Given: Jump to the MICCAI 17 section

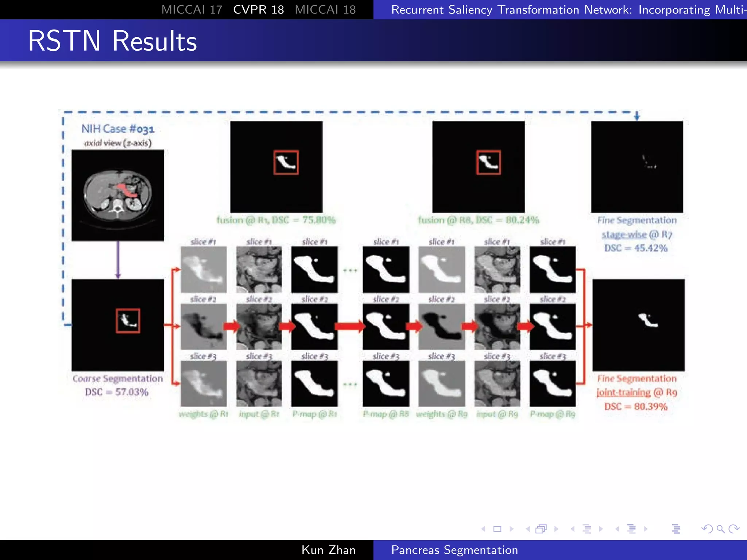Looking at the screenshot, I should (192, 9).
